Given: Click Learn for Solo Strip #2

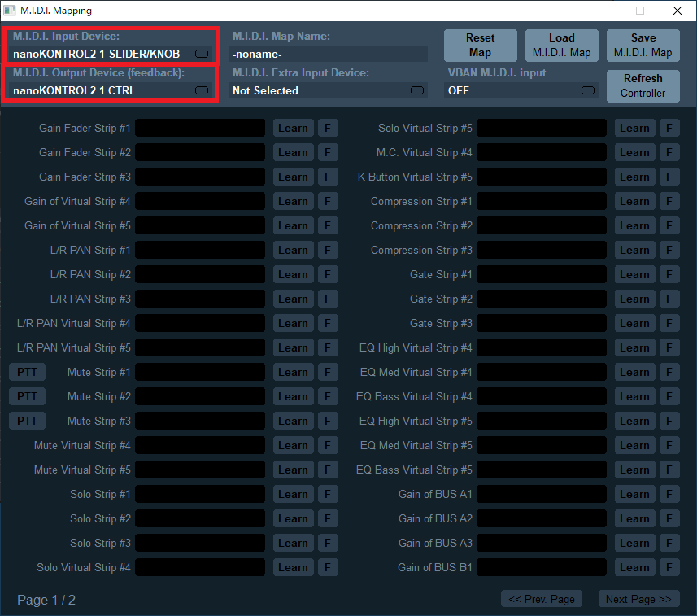Looking at the screenshot, I should point(293,518).
